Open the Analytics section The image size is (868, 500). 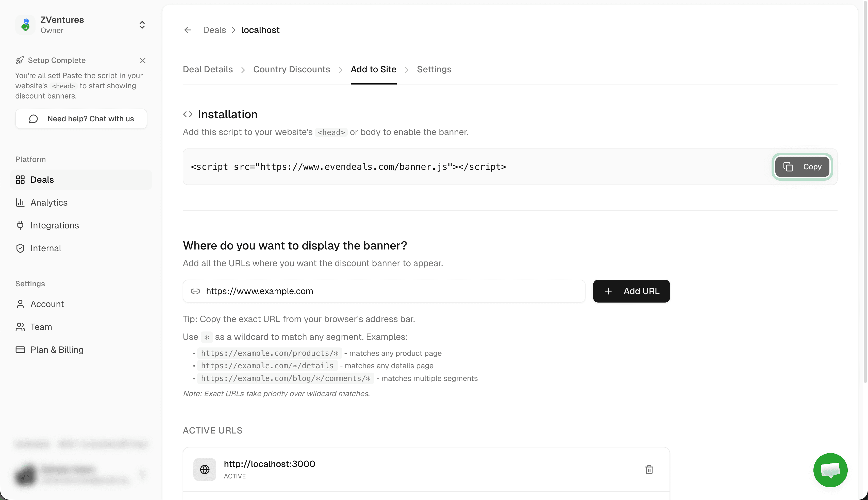[x=49, y=203]
